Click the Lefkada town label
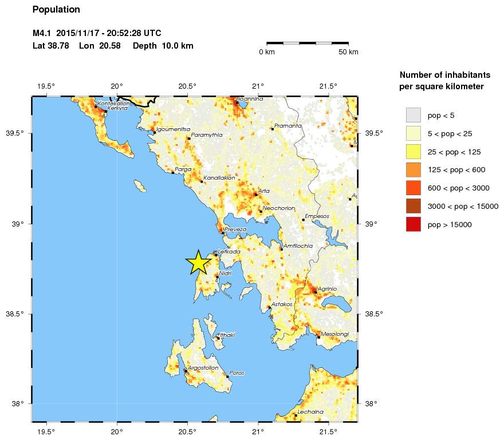504x440 pixels. click(x=229, y=251)
